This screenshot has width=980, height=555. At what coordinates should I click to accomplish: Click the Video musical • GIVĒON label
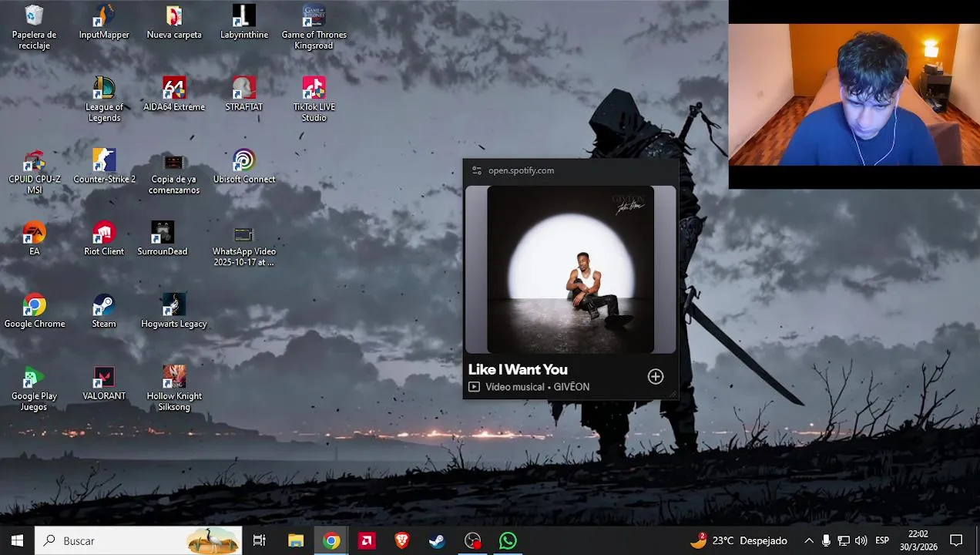coord(537,387)
